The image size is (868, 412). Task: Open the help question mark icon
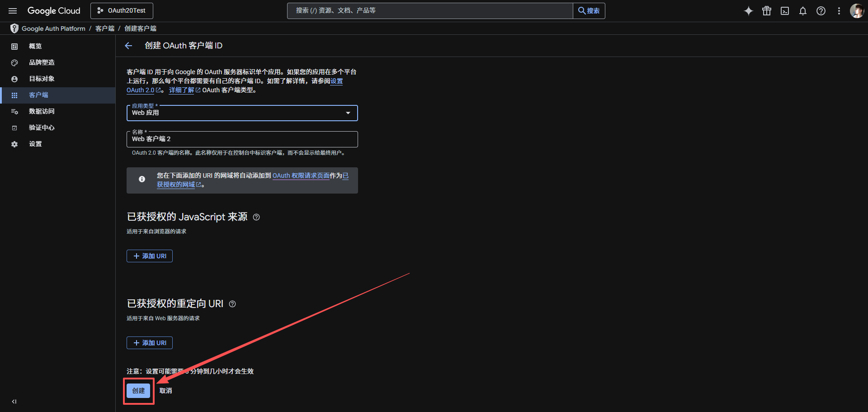tap(821, 11)
